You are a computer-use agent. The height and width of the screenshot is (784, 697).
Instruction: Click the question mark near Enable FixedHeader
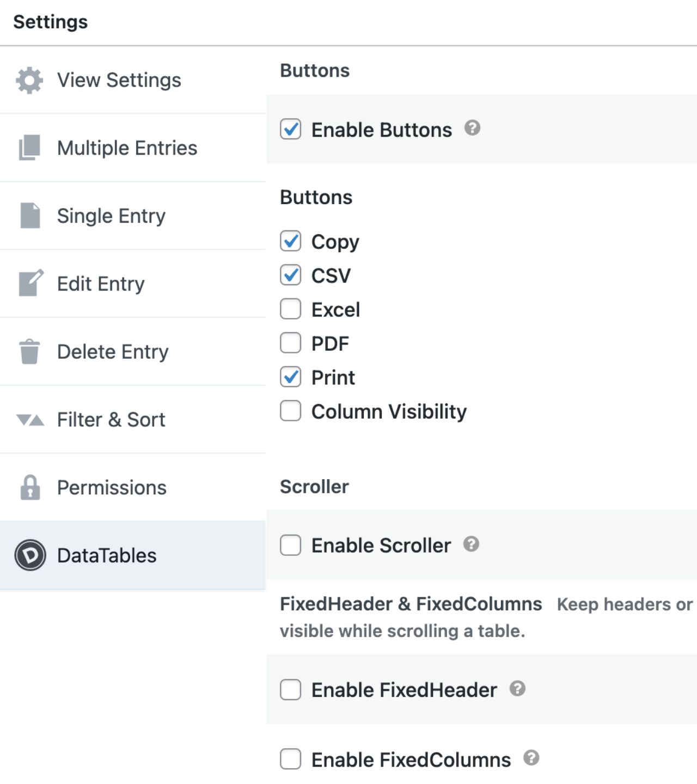(517, 689)
